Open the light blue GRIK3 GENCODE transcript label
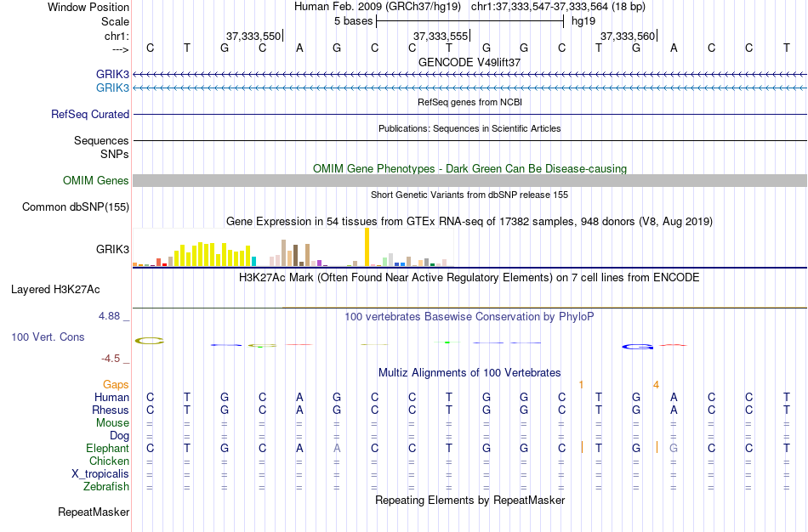The width and height of the screenshot is (808, 532). coord(112,88)
